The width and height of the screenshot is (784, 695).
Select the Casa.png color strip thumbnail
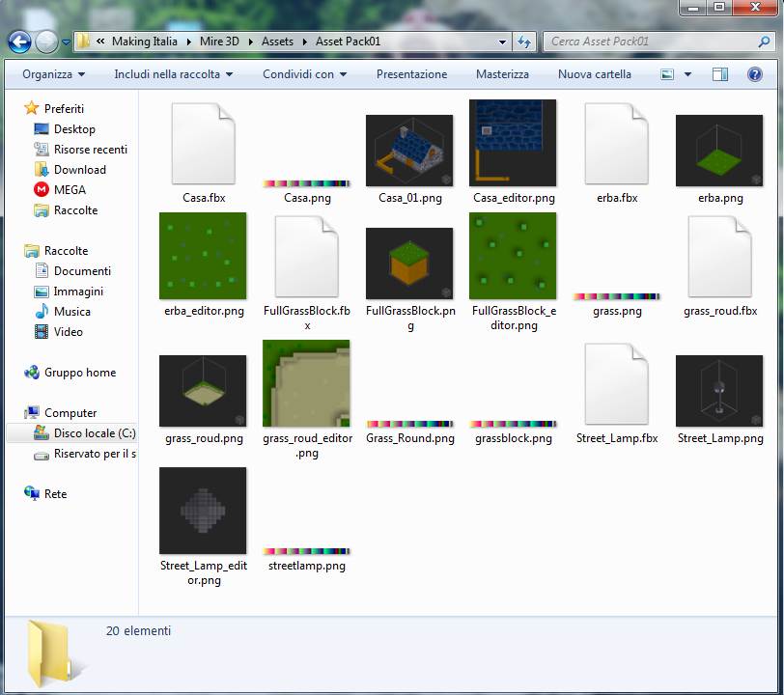tap(306, 183)
